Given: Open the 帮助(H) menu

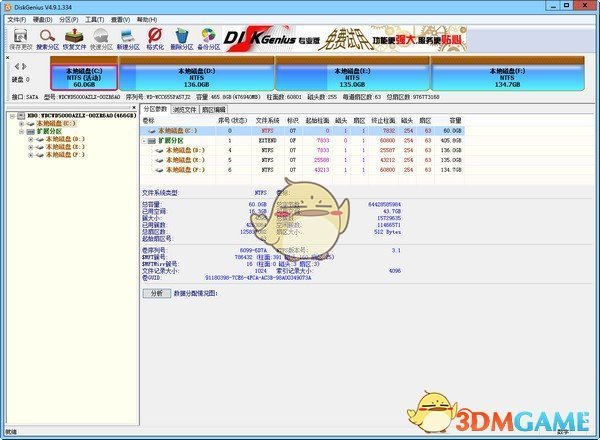Looking at the screenshot, I should [147, 20].
